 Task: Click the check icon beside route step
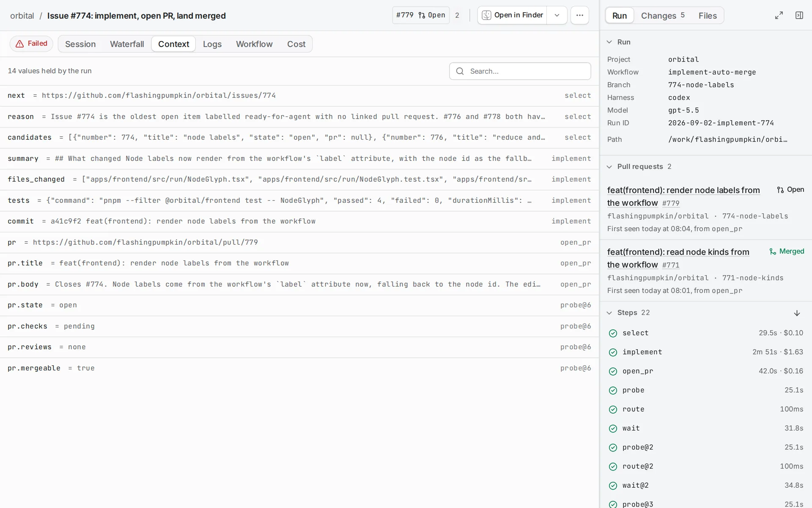tap(613, 409)
